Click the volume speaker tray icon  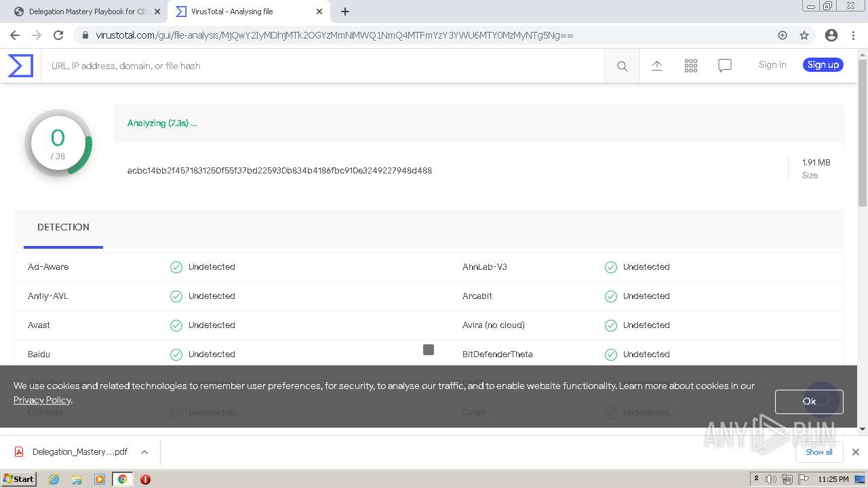tap(771, 479)
